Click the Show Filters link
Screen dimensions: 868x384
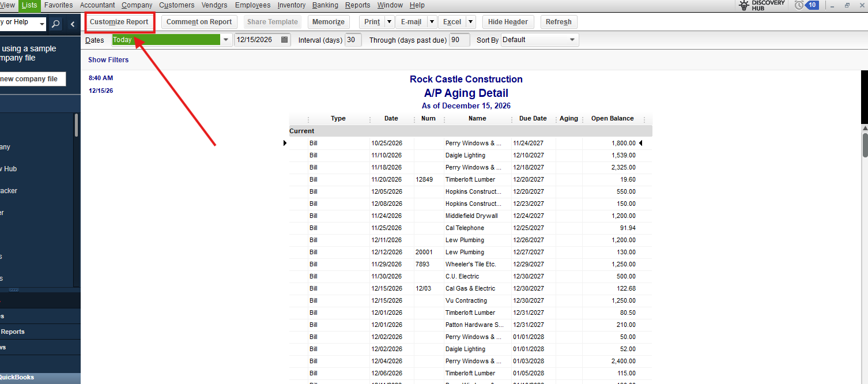[x=108, y=60]
